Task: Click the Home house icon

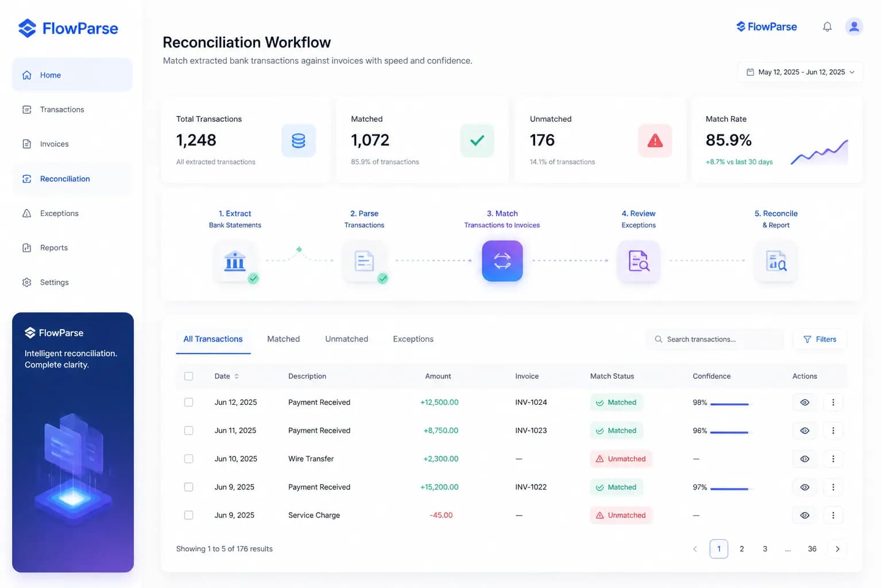Action: [x=26, y=75]
